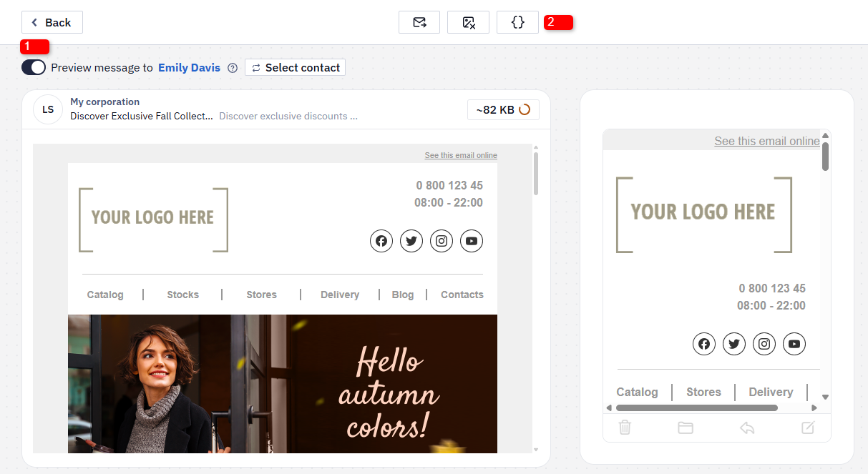Click 'See this email online' in mobile preview
The width and height of the screenshot is (868, 474).
767,142
